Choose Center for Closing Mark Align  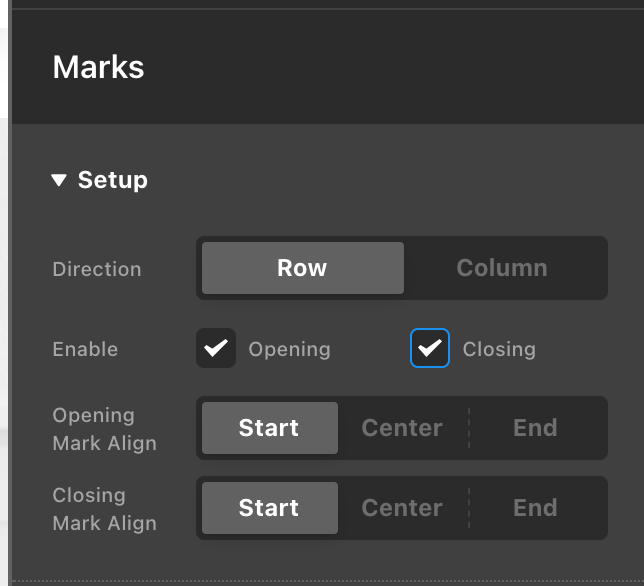(x=402, y=508)
